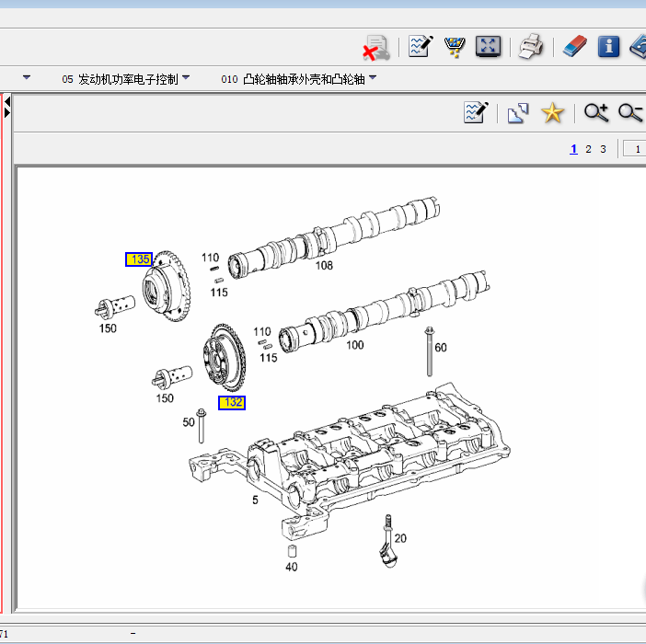Open the blue info icon

tap(608, 46)
